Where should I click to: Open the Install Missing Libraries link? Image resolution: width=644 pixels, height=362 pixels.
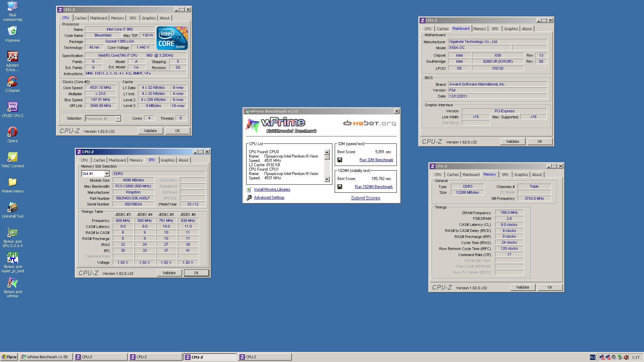[x=272, y=190]
